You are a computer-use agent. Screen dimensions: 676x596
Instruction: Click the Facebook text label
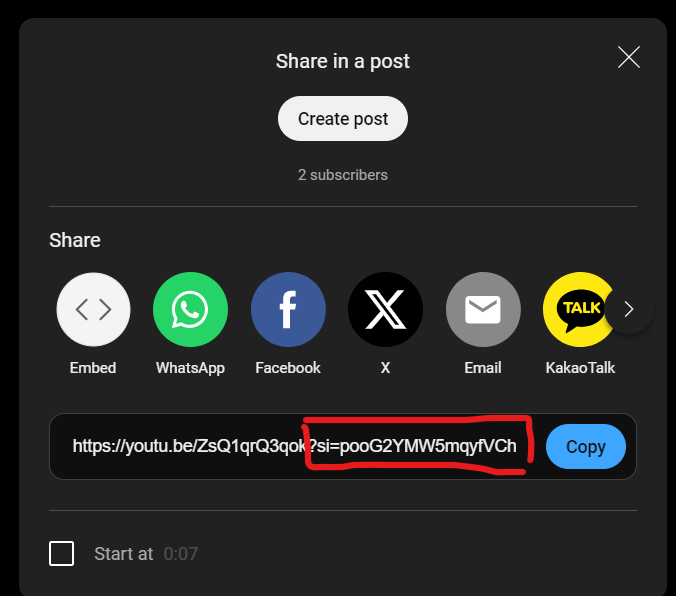coord(288,368)
